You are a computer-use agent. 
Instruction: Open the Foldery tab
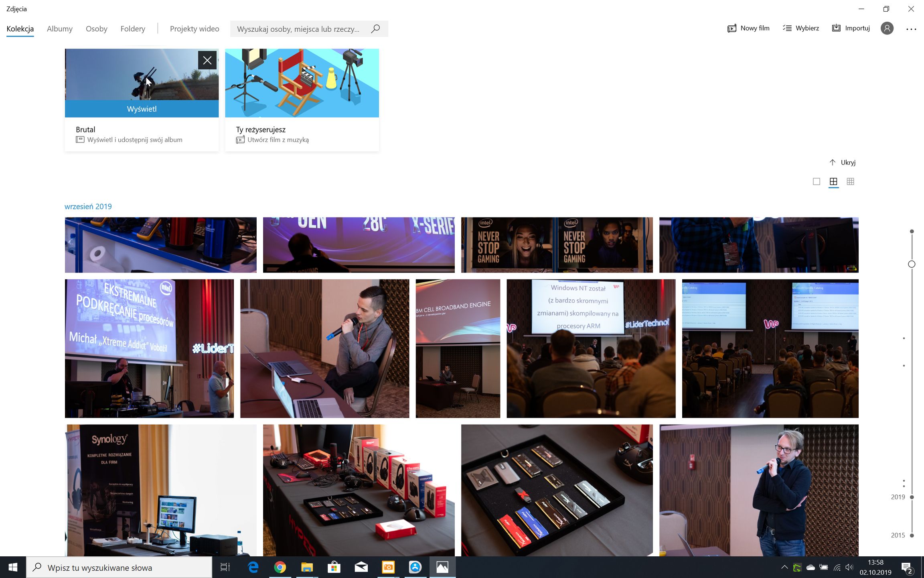(x=133, y=29)
